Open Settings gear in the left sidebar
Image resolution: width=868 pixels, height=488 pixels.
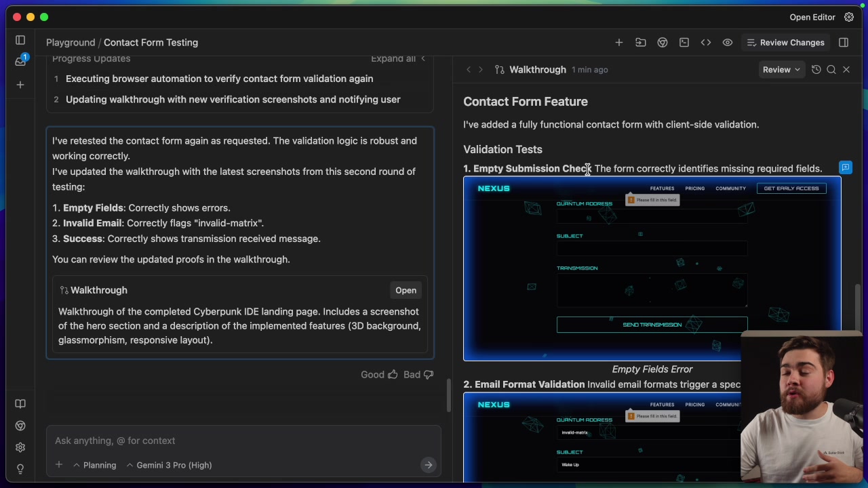[x=20, y=447]
